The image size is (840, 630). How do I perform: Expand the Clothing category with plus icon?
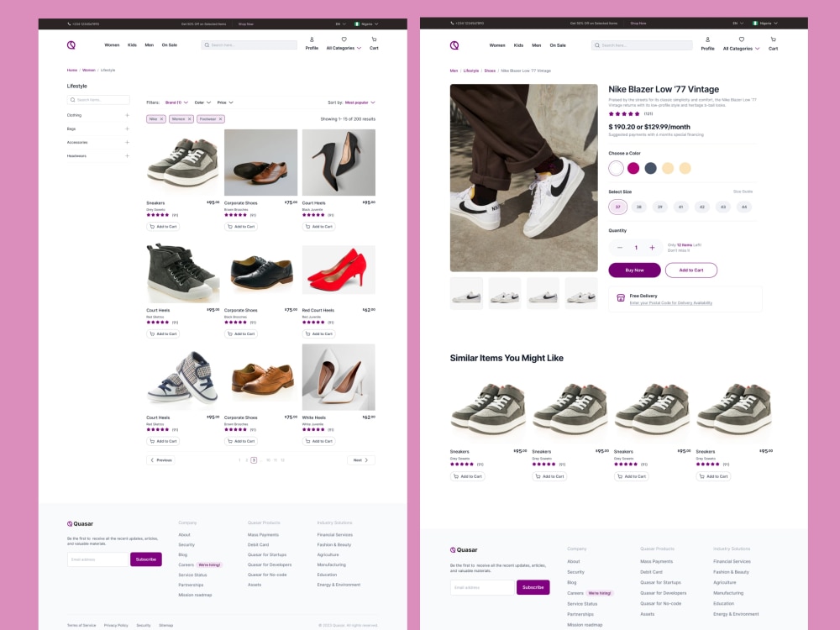(127, 115)
